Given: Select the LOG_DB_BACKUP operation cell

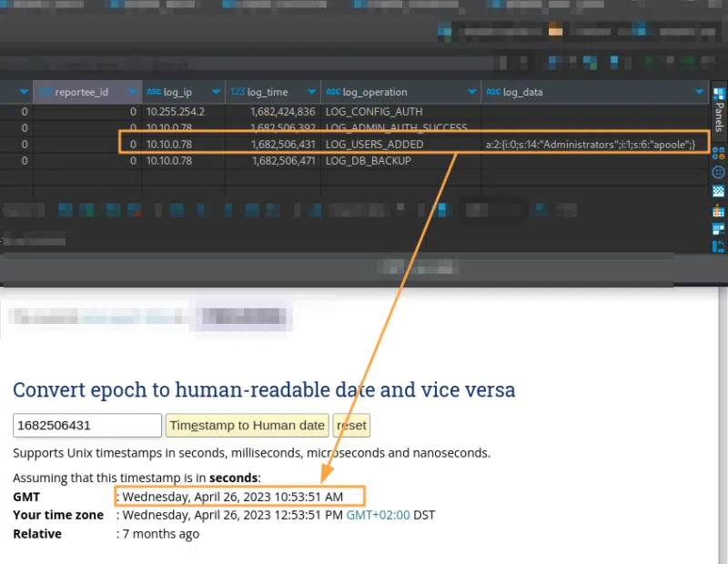Looking at the screenshot, I should tap(369, 161).
